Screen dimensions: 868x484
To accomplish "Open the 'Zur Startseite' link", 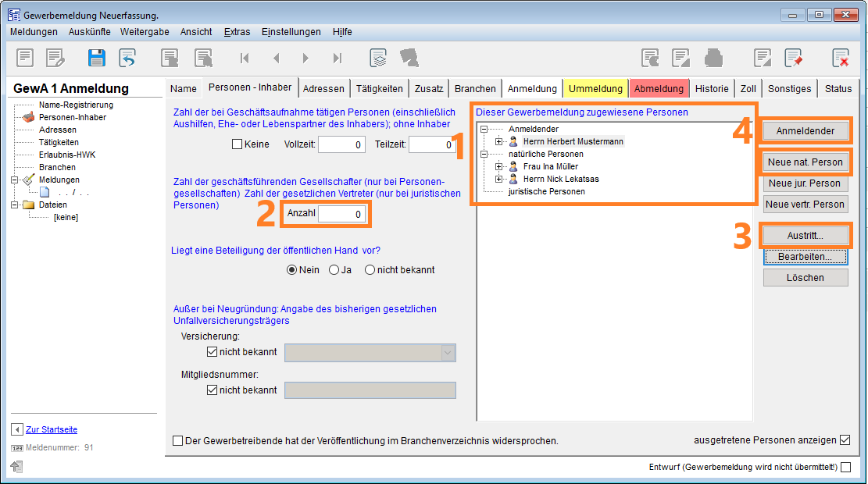I will [52, 429].
